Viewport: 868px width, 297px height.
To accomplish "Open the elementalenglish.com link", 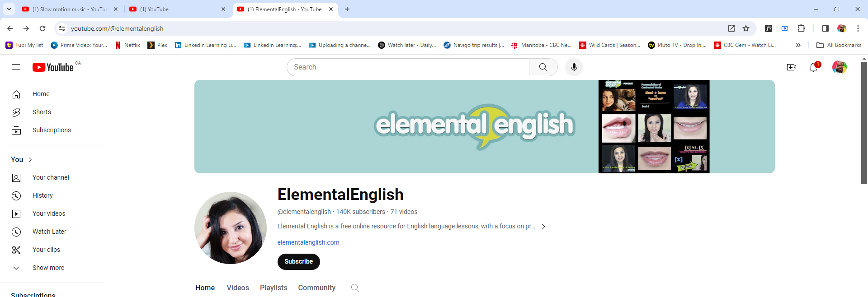I will [308, 242].
